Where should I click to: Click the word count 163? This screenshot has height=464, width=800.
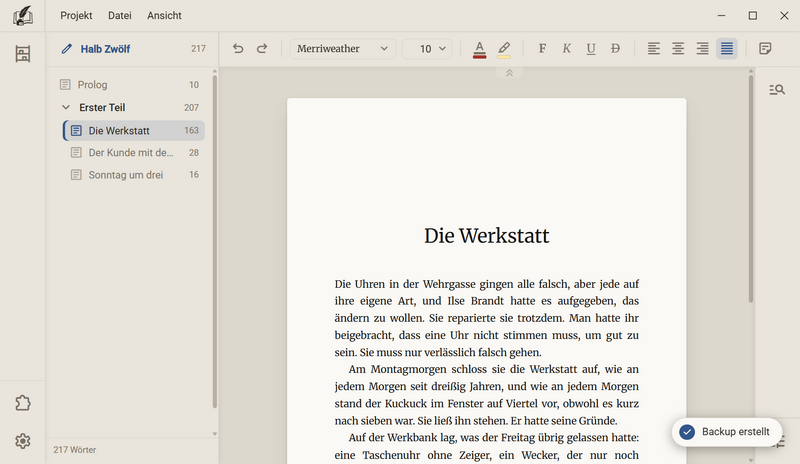click(x=191, y=131)
